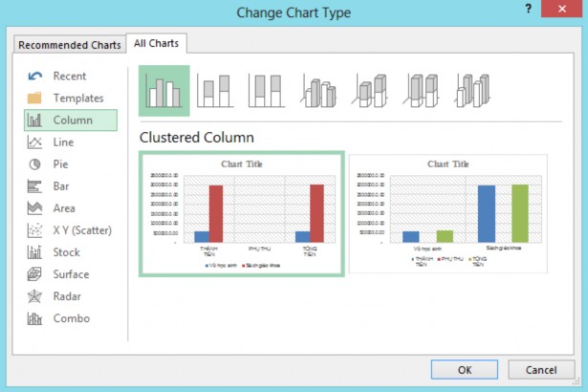Select the Bar chart category
588x392 pixels.
click(x=61, y=185)
